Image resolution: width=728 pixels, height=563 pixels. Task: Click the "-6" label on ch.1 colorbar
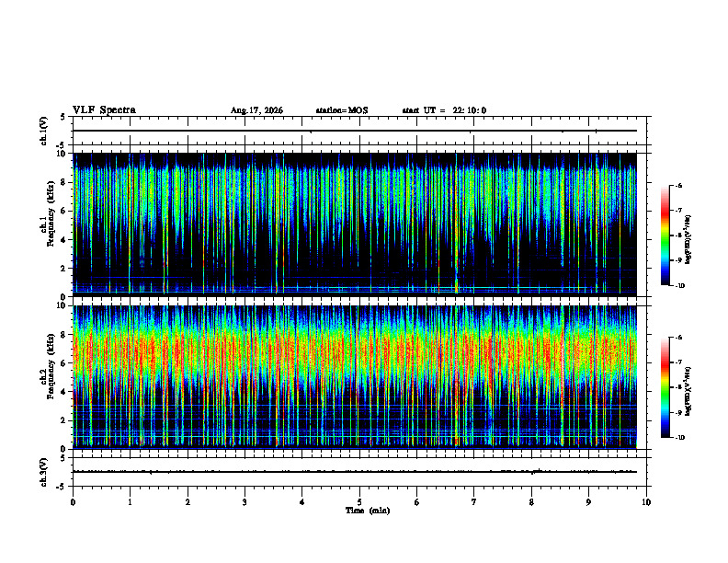pyautogui.click(x=678, y=185)
